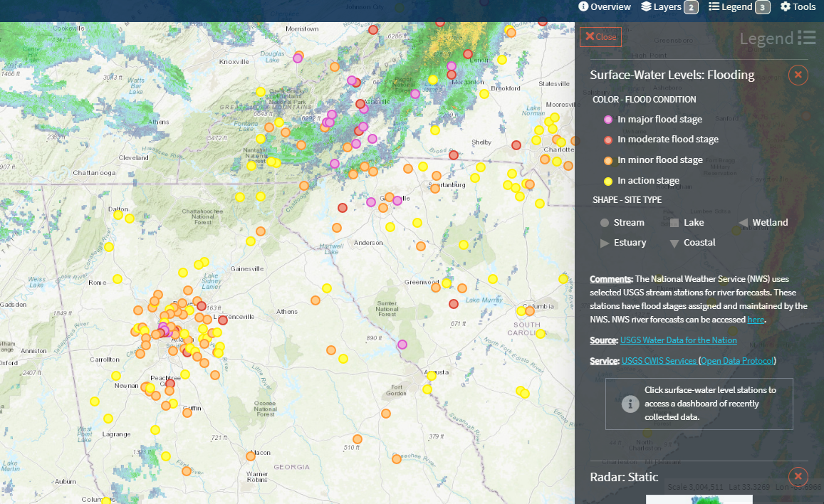Remove the Surface-Water Levels: Flooding legend entry
Image resolution: width=824 pixels, height=504 pixels.
coord(798,75)
